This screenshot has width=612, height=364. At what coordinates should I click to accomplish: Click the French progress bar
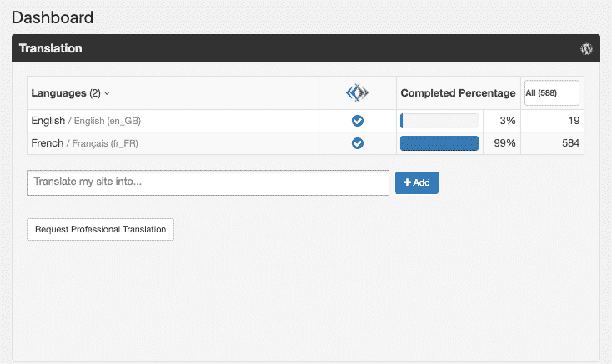click(x=439, y=143)
